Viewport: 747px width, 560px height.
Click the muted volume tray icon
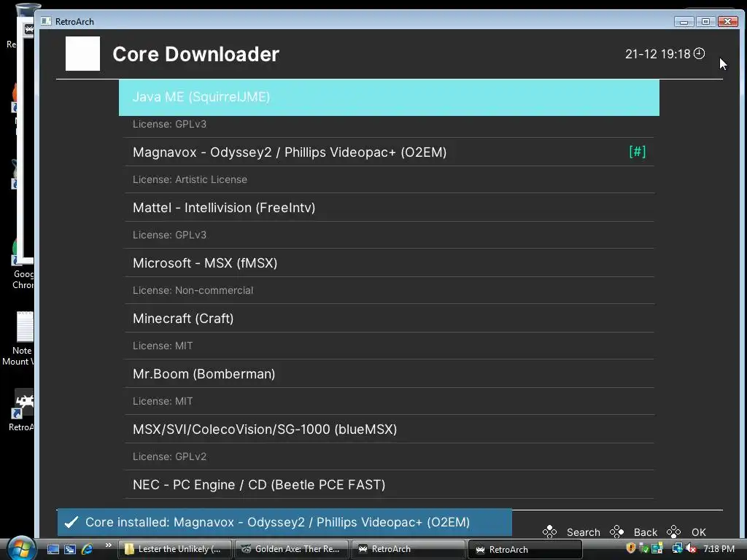coord(690,548)
